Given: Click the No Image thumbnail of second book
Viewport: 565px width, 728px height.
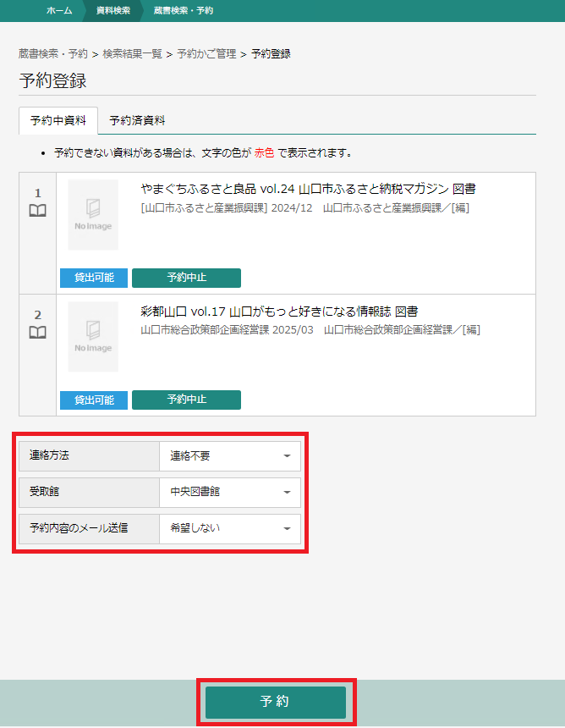Looking at the screenshot, I should (93, 336).
